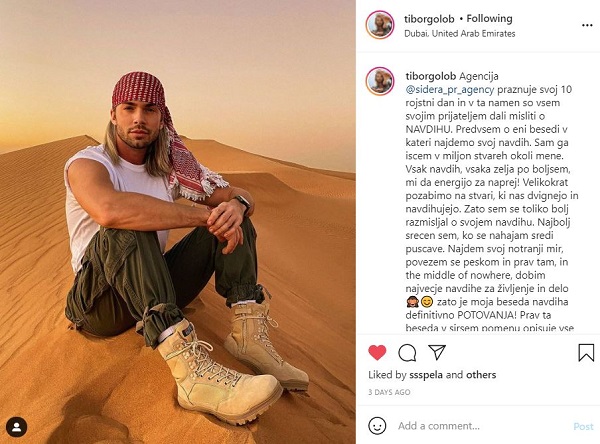Click the tagged people icon on photo
The height and width of the screenshot is (444, 600).
pyautogui.click(x=16, y=427)
